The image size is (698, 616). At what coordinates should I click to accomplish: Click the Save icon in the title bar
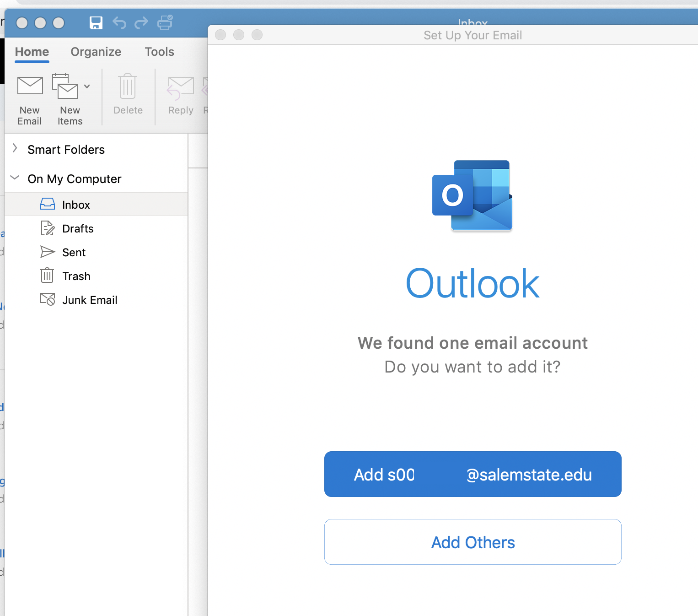pyautogui.click(x=96, y=22)
